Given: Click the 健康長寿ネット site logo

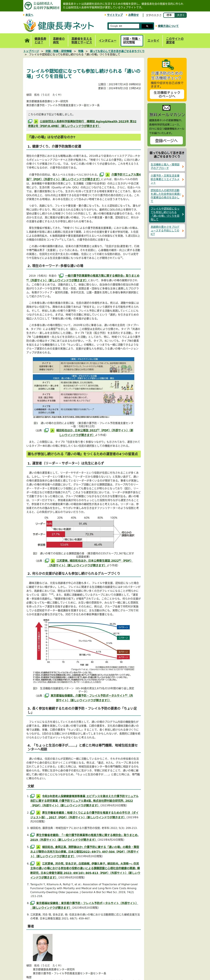Looking at the screenshot, I should point(59,25).
